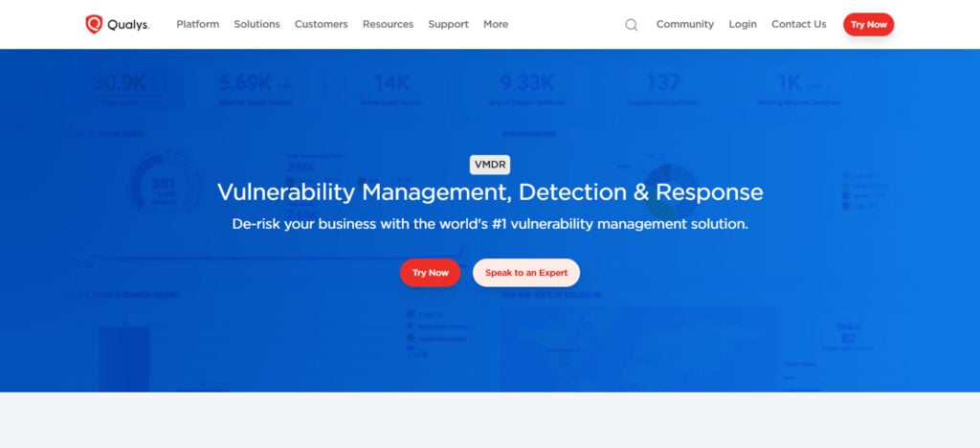The image size is (980, 448).
Task: Click the VMDR badge label
Action: (490, 165)
